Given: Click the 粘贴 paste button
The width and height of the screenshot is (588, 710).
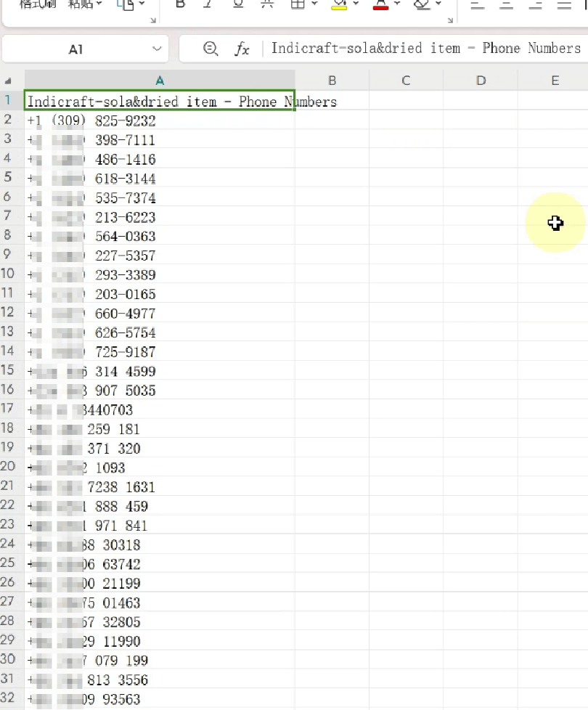Looking at the screenshot, I should (x=80, y=4).
